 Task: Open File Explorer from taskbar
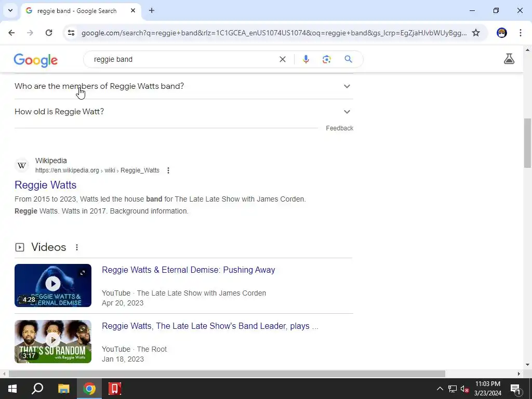coord(63,389)
